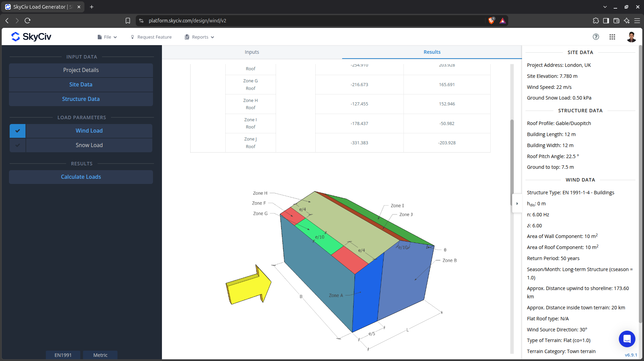Click the EN1991 design code button
The height and width of the screenshot is (361, 644).
click(63, 355)
